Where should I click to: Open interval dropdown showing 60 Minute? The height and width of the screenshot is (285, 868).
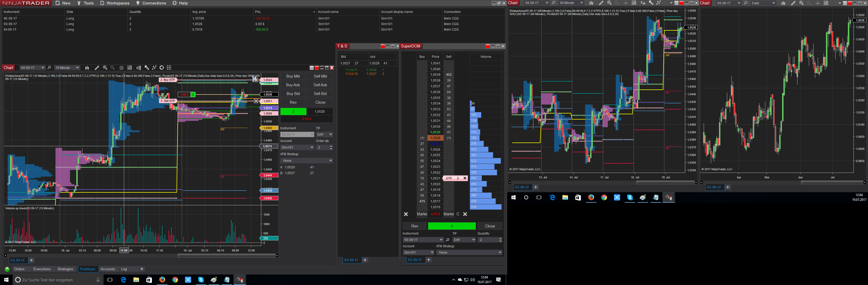pyautogui.click(x=571, y=3)
